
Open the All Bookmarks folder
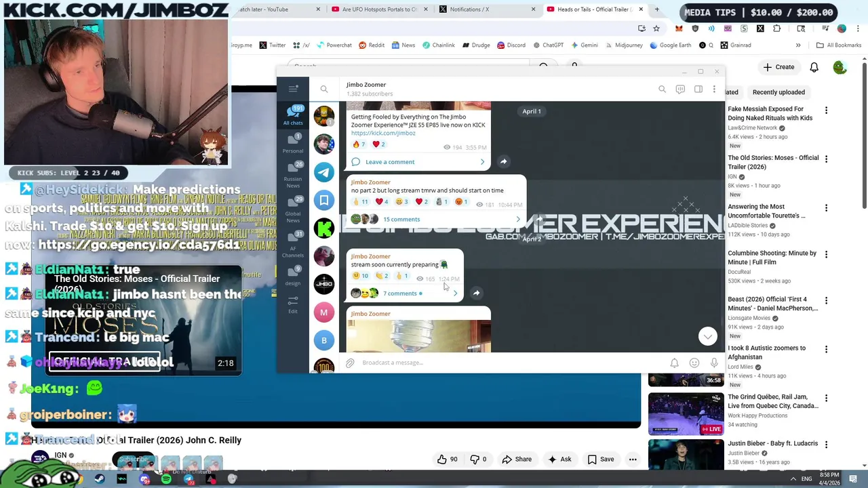click(x=839, y=45)
